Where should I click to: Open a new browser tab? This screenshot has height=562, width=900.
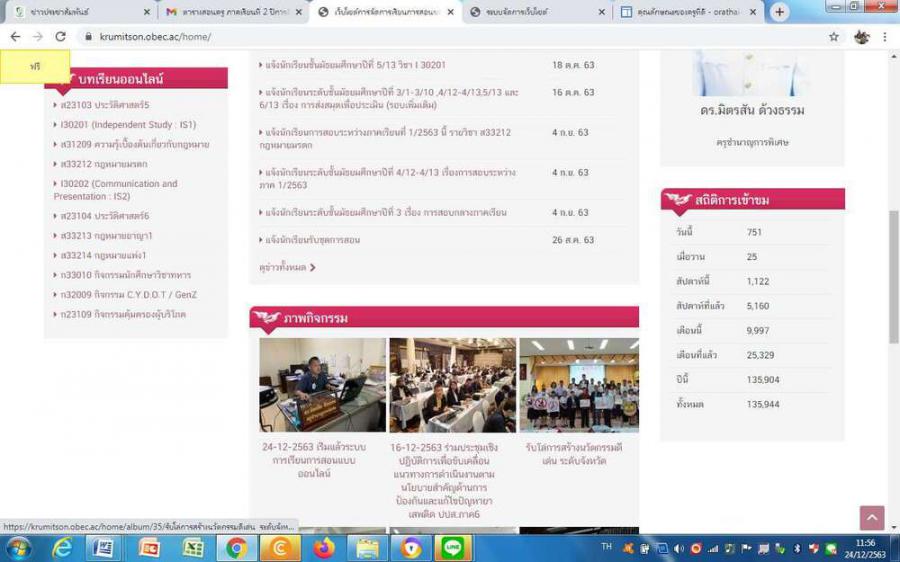pos(780,12)
